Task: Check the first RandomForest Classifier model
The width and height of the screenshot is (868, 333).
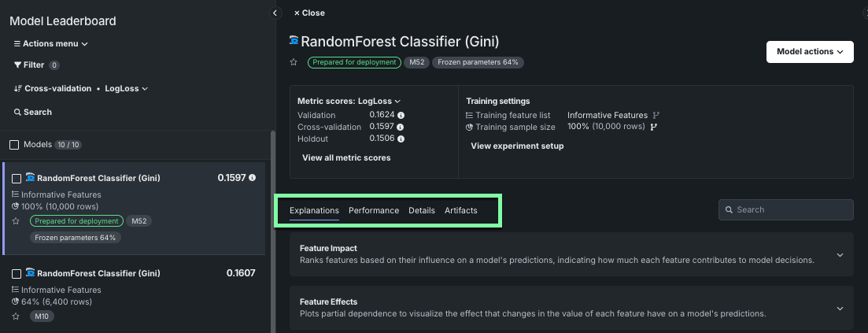Action: [17, 179]
